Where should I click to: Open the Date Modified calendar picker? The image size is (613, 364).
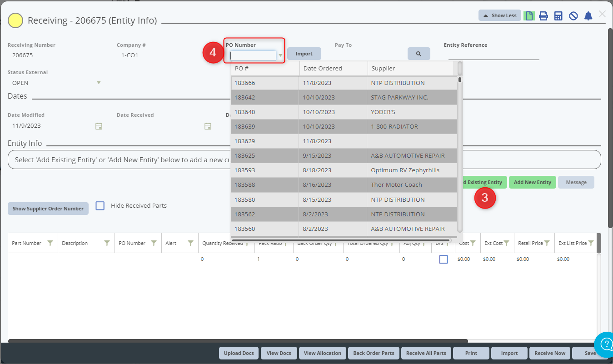pos(99,126)
